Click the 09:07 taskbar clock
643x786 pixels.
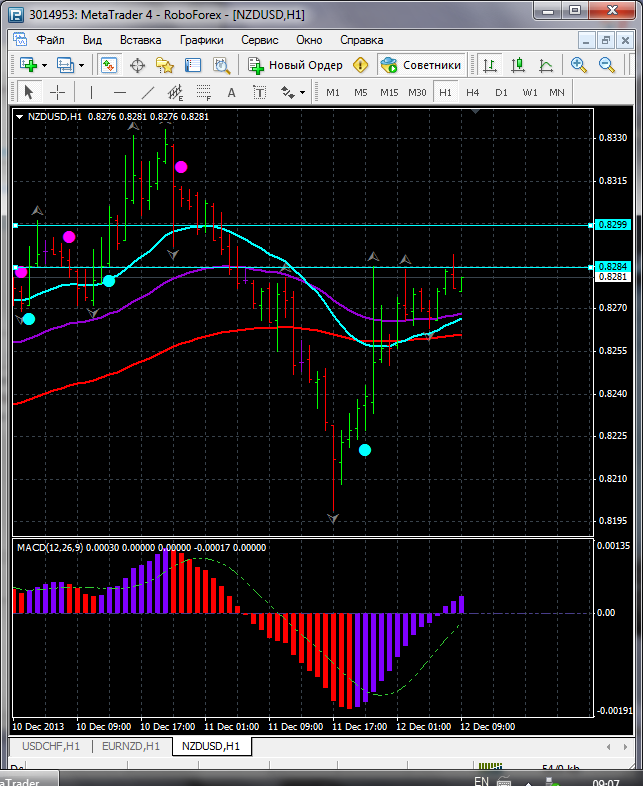click(x=606, y=781)
